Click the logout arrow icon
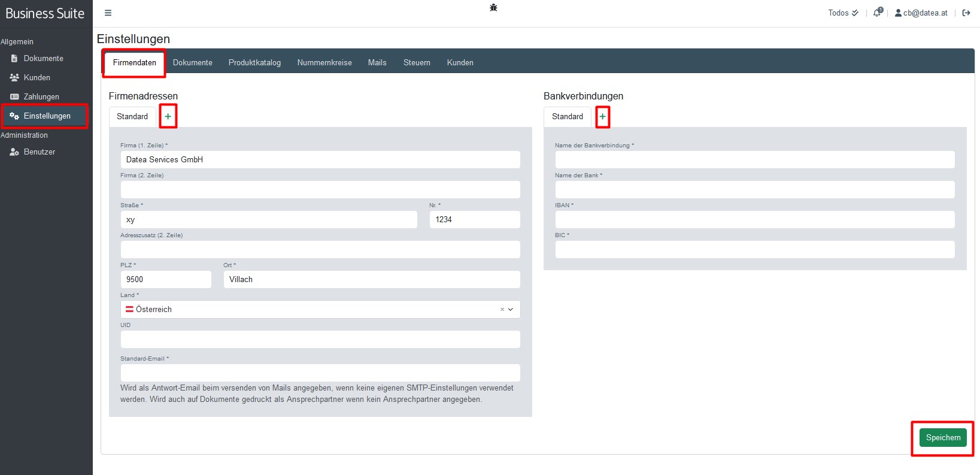 pyautogui.click(x=966, y=13)
